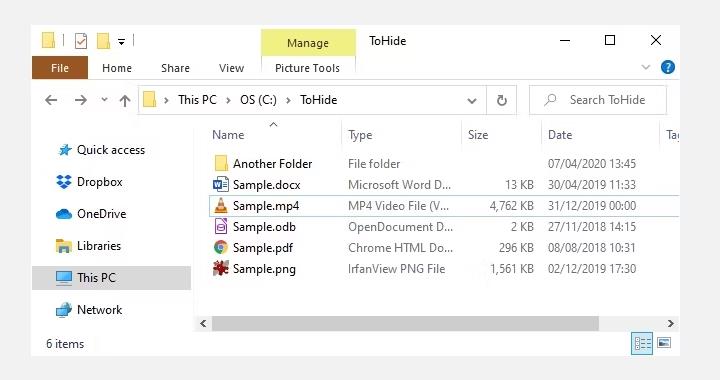Switch to the Home ribbon tab
Image resolution: width=720 pixels, height=380 pixels.
coord(117,68)
